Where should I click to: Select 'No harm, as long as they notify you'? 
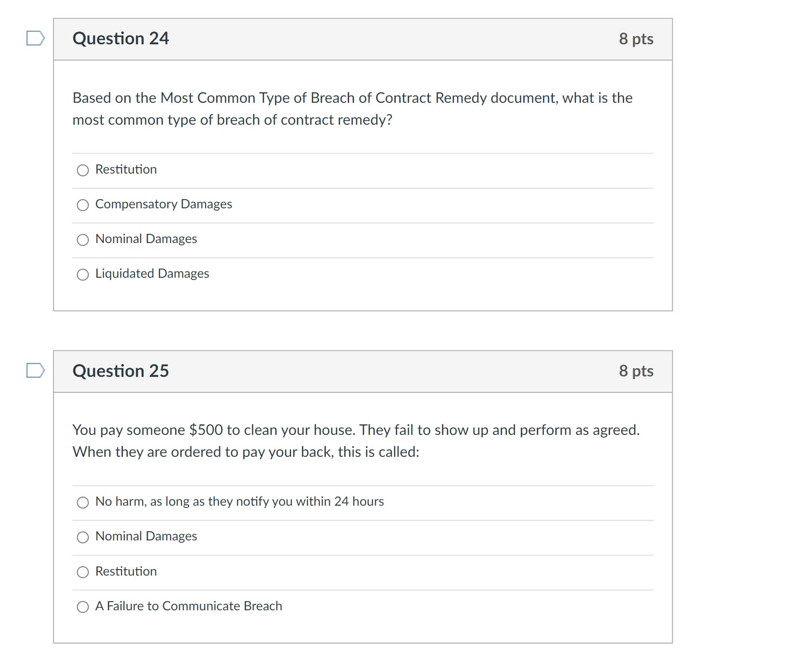(x=83, y=502)
